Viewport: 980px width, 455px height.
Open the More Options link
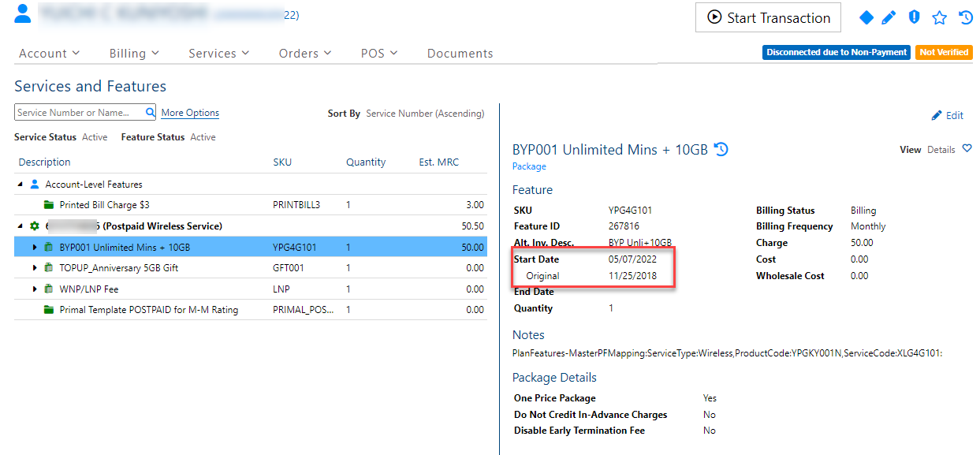click(x=189, y=113)
